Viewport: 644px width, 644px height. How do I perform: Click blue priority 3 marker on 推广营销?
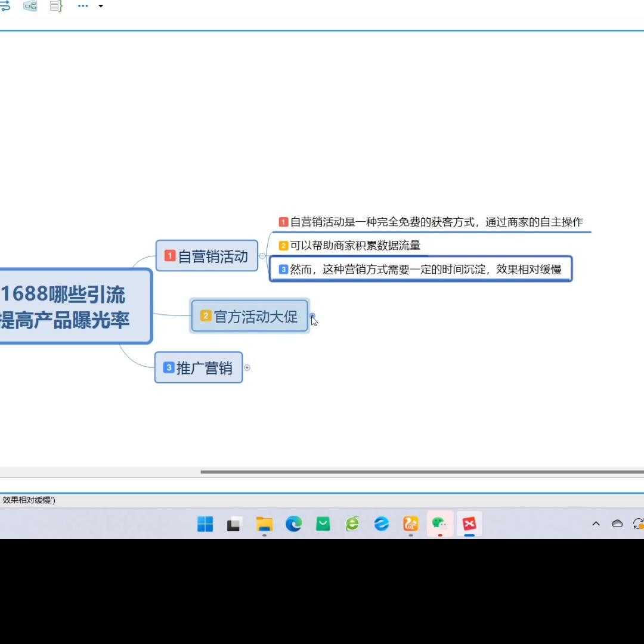click(168, 367)
